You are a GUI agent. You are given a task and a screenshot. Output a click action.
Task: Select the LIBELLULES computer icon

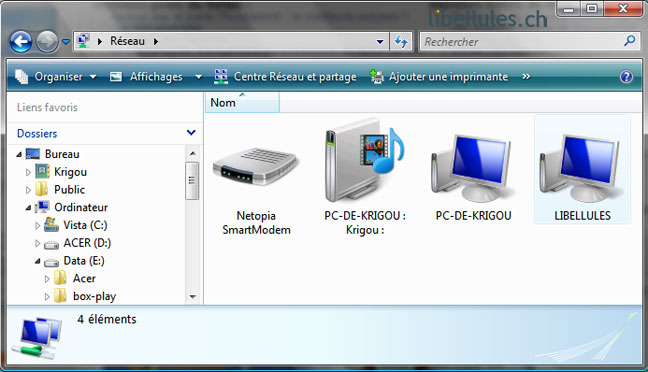pyautogui.click(x=581, y=168)
